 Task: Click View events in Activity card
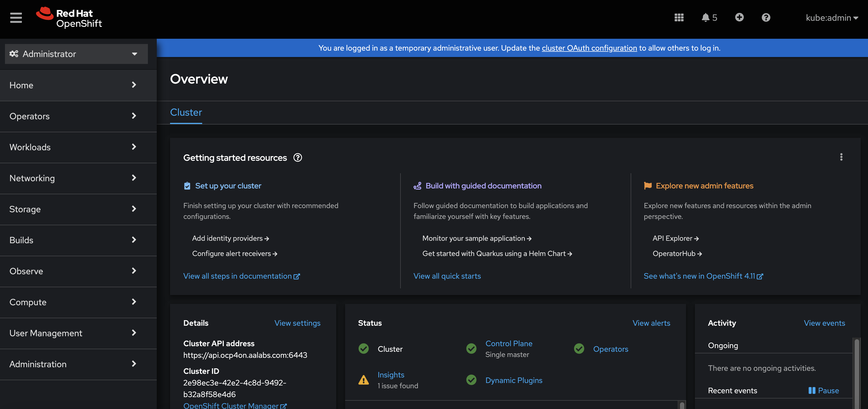click(x=825, y=323)
